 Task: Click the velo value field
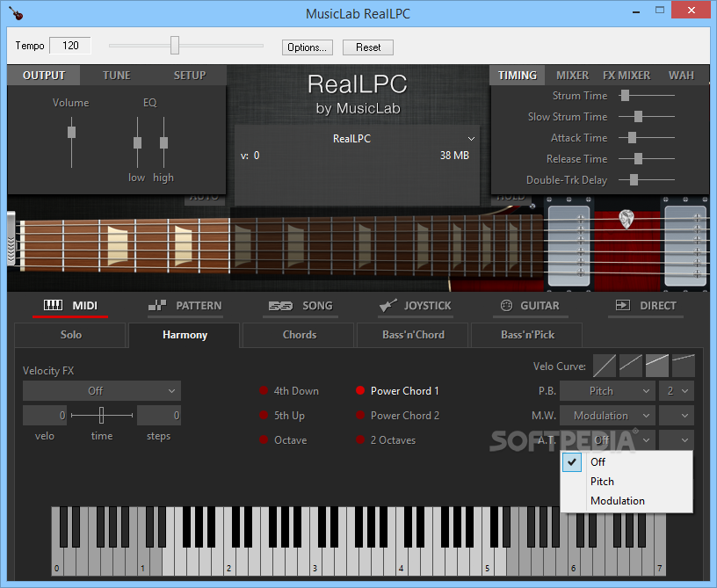coord(45,415)
